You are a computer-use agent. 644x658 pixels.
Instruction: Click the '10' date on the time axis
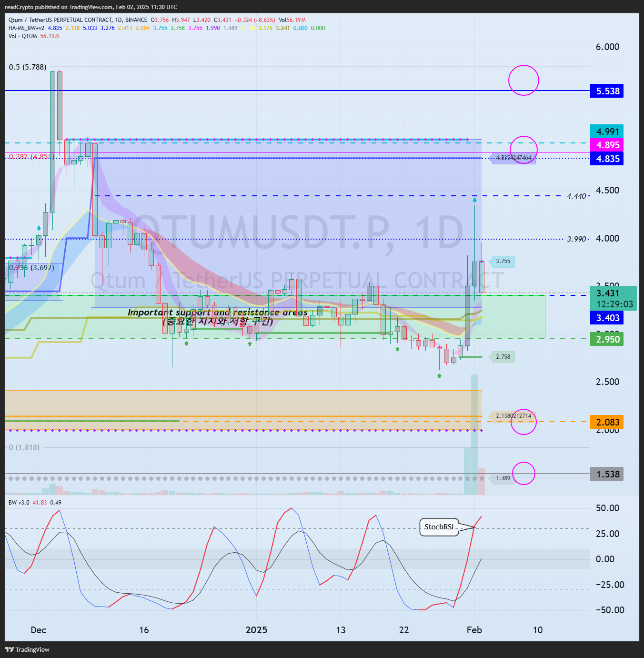(x=538, y=630)
